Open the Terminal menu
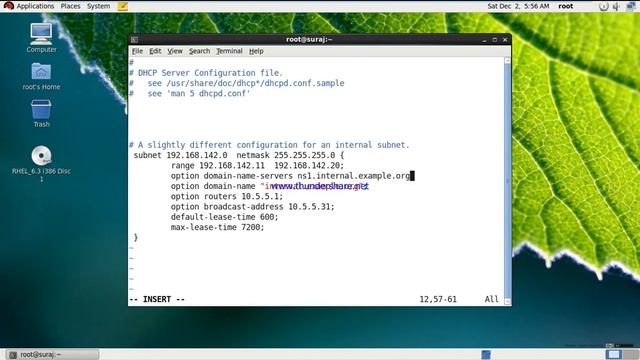 [x=229, y=51]
